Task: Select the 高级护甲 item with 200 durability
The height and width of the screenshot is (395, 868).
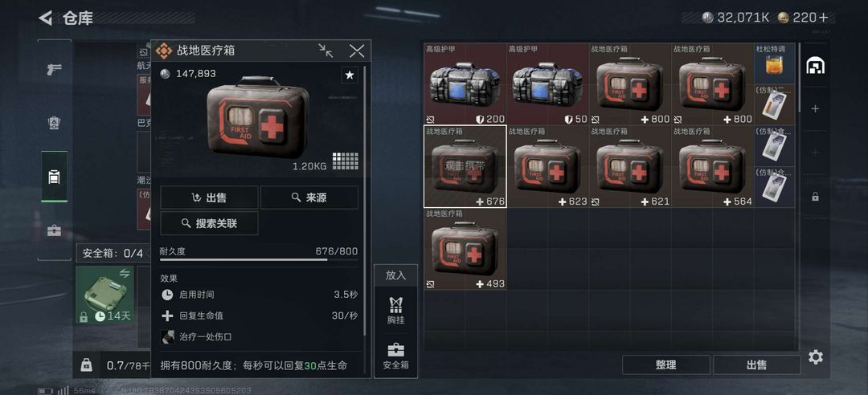Action: click(465, 84)
